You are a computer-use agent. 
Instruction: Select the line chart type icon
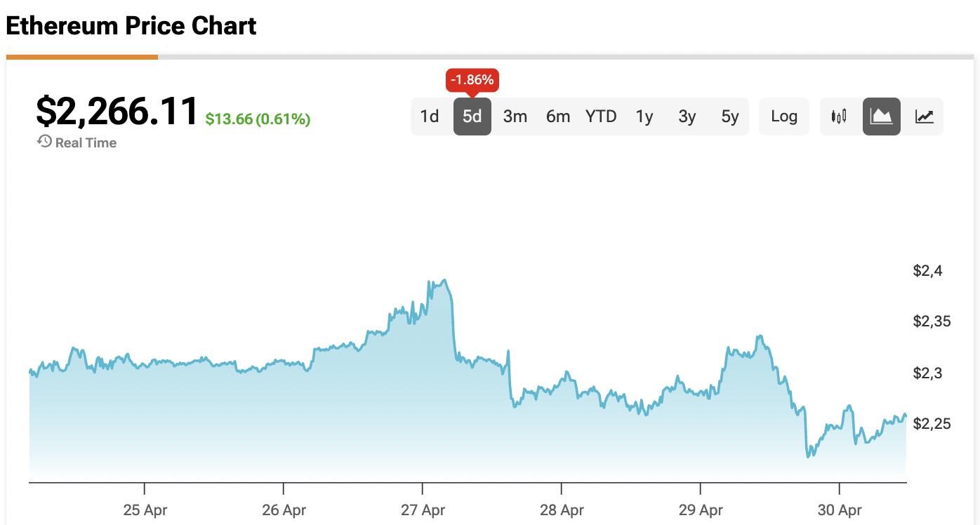[924, 117]
